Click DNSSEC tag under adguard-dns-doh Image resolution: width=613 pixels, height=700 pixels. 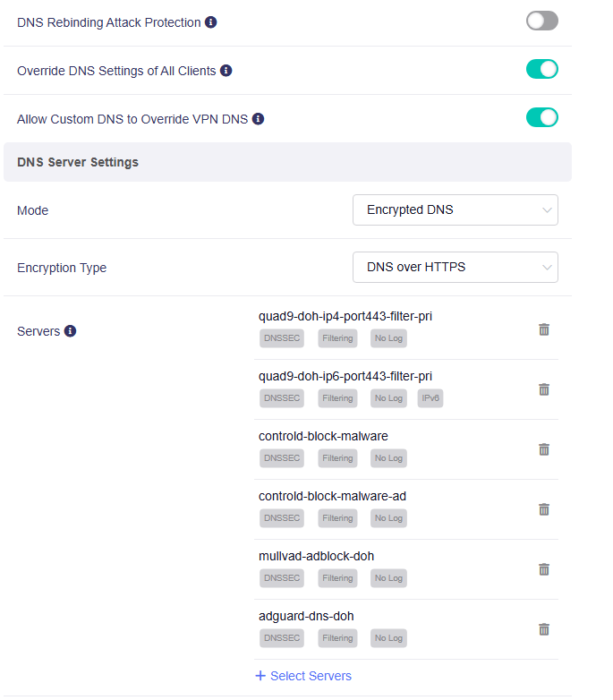pos(282,638)
